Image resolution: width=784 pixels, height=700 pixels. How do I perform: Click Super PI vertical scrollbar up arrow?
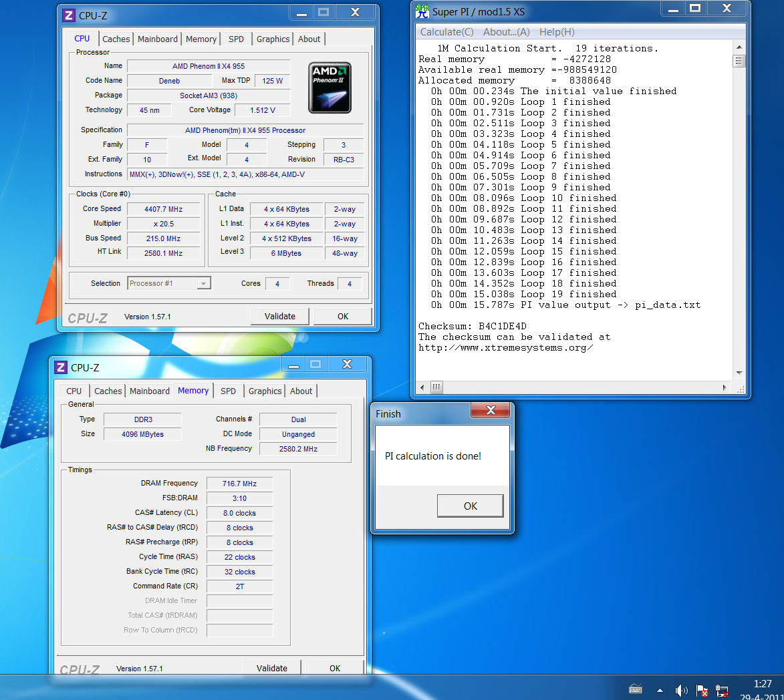click(x=739, y=47)
